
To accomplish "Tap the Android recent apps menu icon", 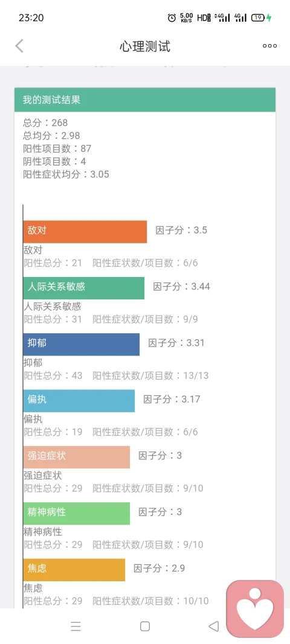I will (x=76, y=626).
